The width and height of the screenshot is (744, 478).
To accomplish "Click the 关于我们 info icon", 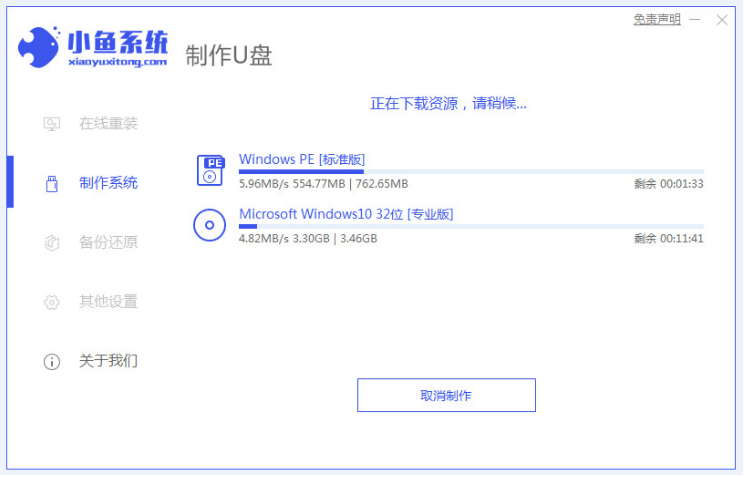I will [x=52, y=362].
